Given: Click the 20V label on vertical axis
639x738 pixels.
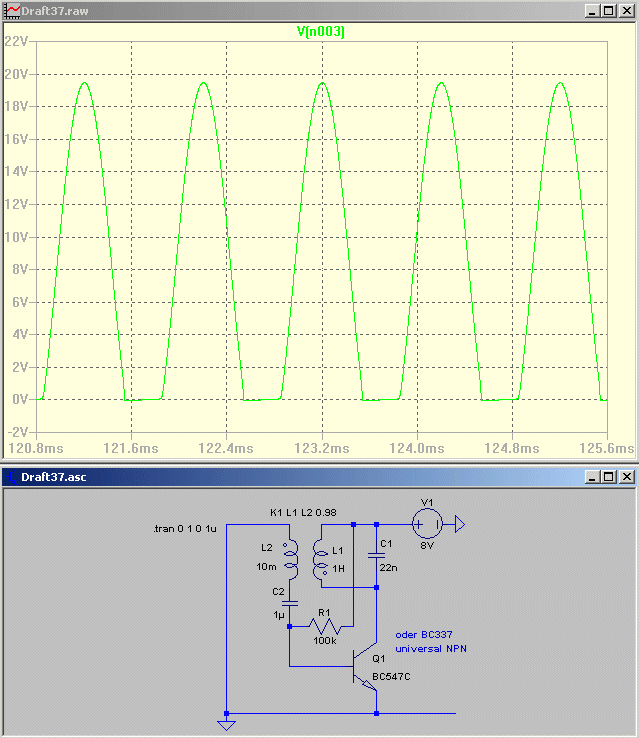Looking at the screenshot, I should (16, 74).
